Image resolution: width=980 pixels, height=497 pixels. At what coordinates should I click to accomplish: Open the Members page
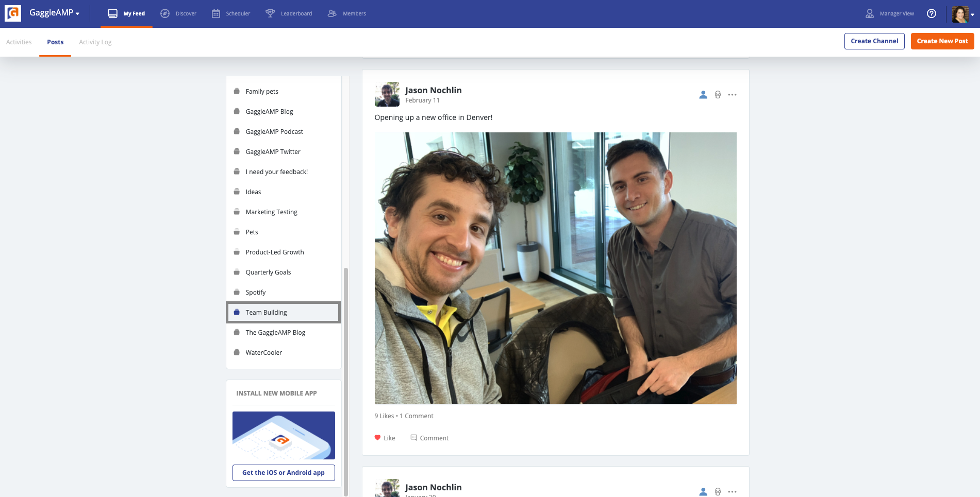click(x=346, y=13)
